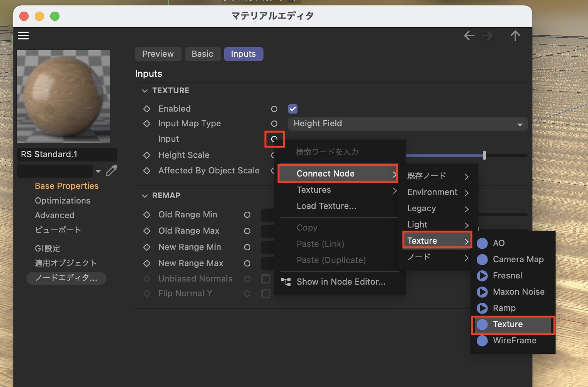
Task: Choose Load Texture... from context menu
Action: coord(326,206)
